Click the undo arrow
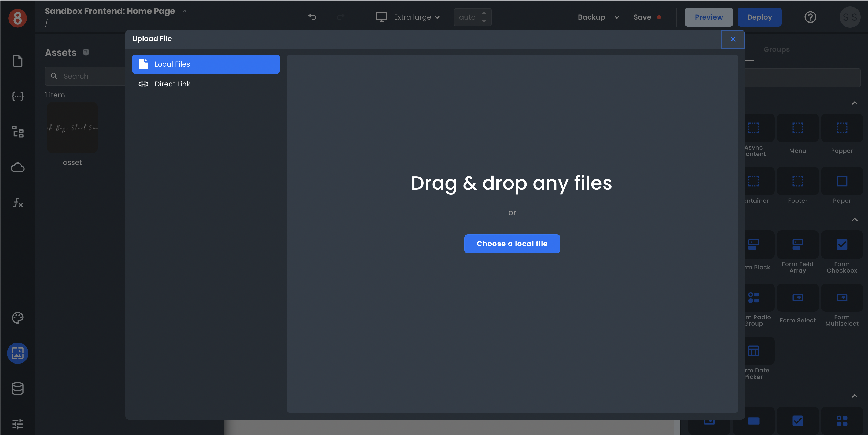The height and width of the screenshot is (435, 868). point(312,17)
